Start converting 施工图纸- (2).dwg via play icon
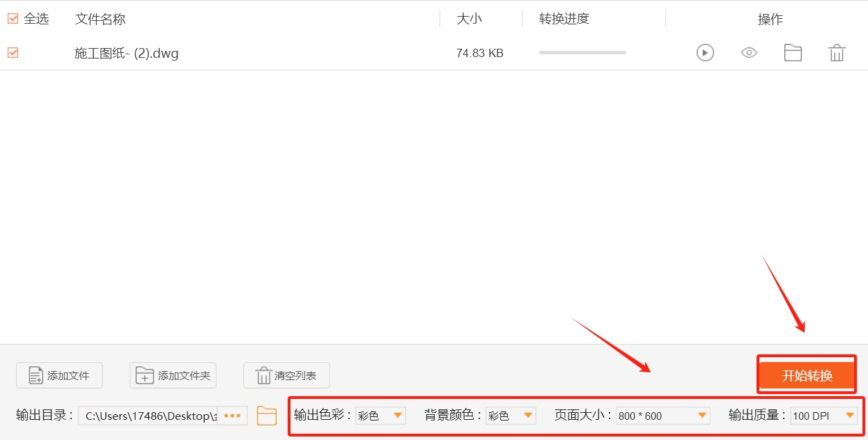868x440 pixels. coord(704,52)
